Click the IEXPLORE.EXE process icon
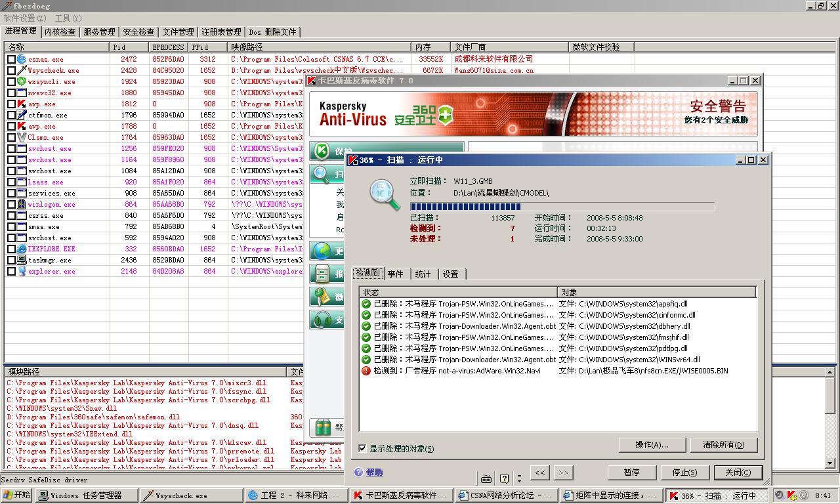840x504 pixels. click(22, 249)
